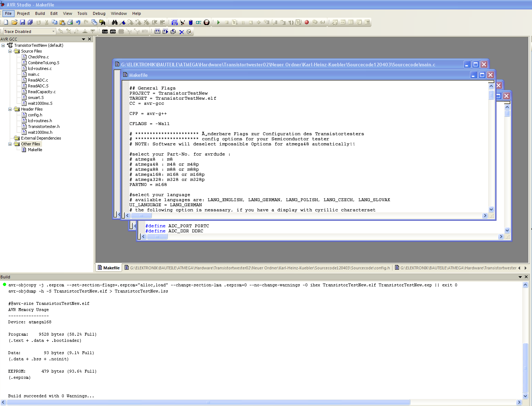
Task: Click the Makefile window vertical scrollbar thumb
Action: click(491, 95)
